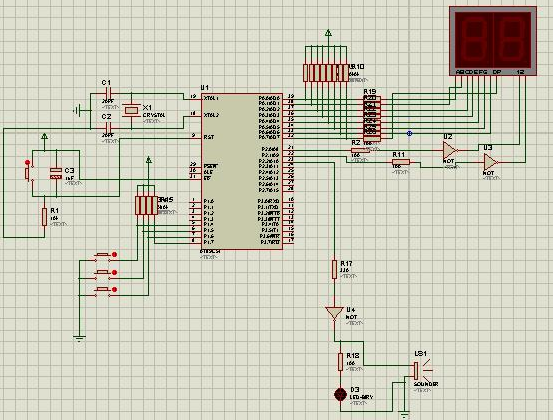553x420 pixels.
Task: Click the U4 NOT gate above R18
Action: point(334,314)
